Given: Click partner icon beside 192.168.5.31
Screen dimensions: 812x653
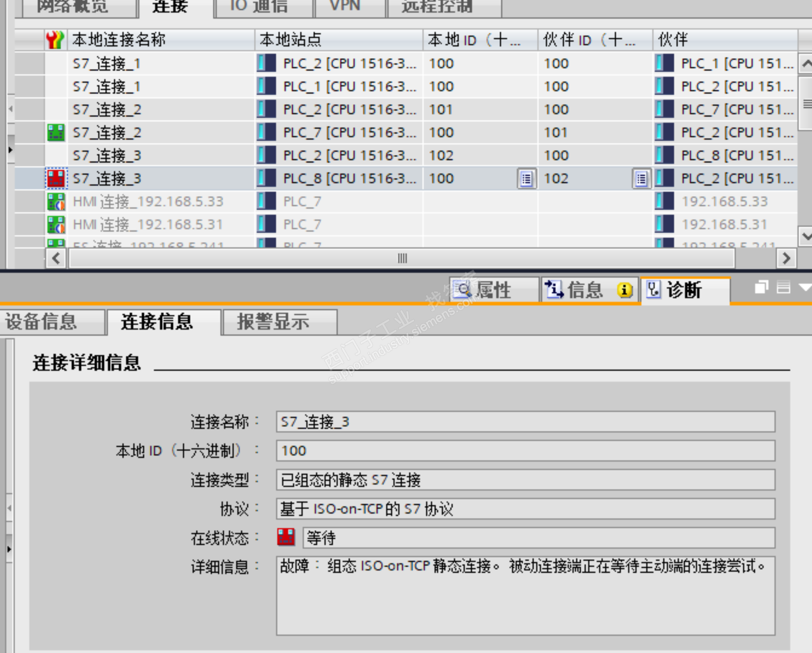Looking at the screenshot, I should [664, 224].
